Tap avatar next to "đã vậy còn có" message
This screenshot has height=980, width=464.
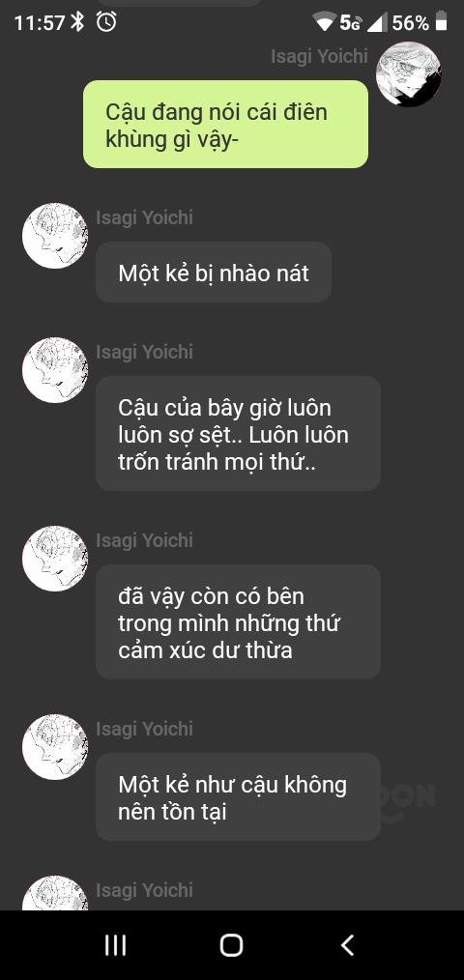pyautogui.click(x=55, y=558)
